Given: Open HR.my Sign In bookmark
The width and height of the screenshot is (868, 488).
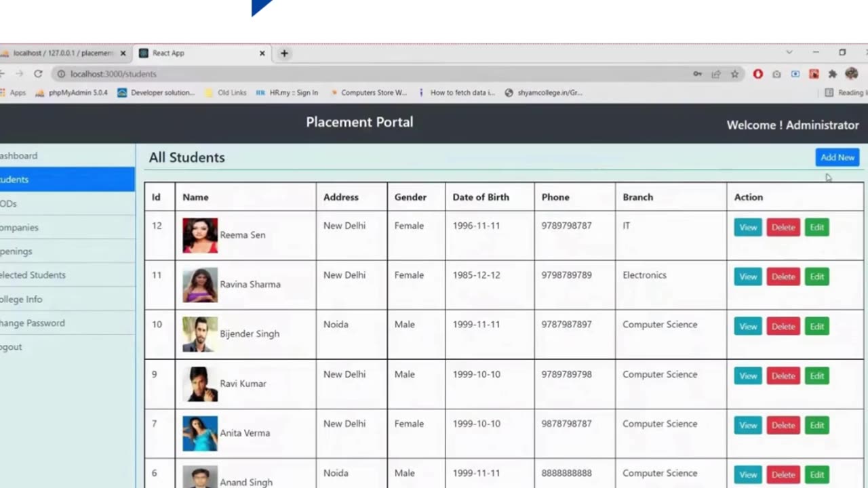Looking at the screenshot, I should click(x=287, y=93).
